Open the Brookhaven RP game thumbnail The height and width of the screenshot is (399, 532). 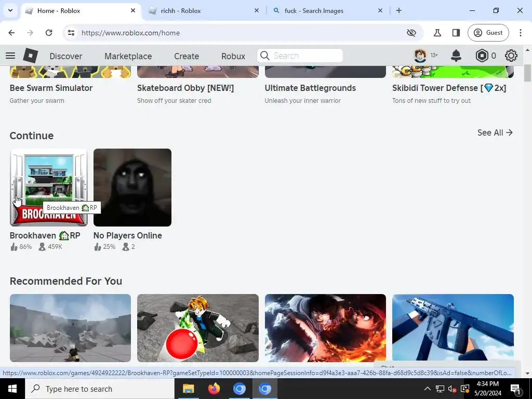click(x=49, y=187)
